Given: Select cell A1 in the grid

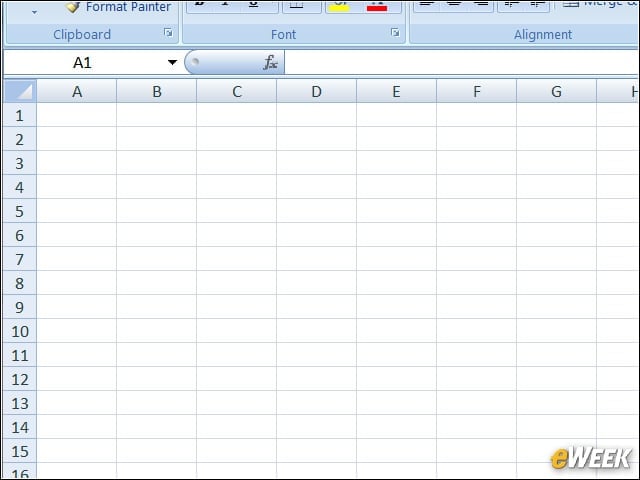Looking at the screenshot, I should [x=77, y=115].
